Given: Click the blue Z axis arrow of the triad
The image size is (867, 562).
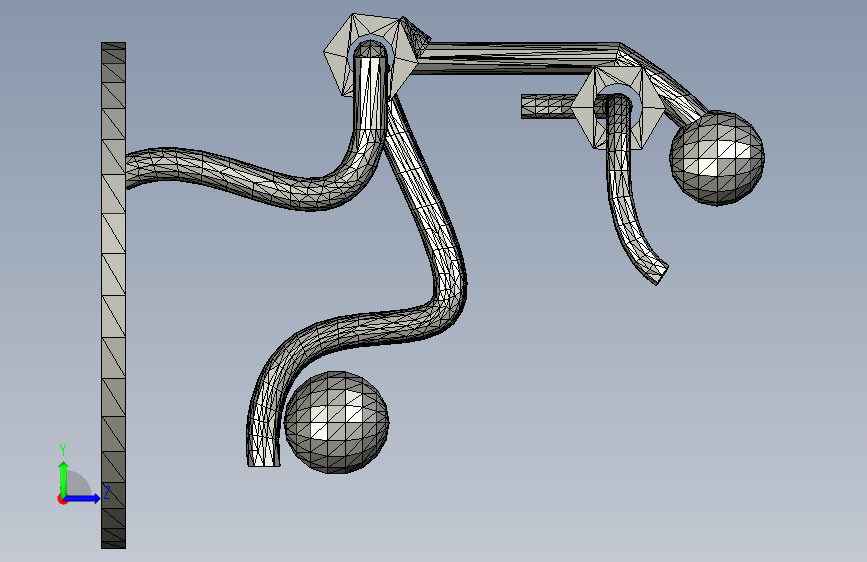Looking at the screenshot, I should click(x=83, y=498).
